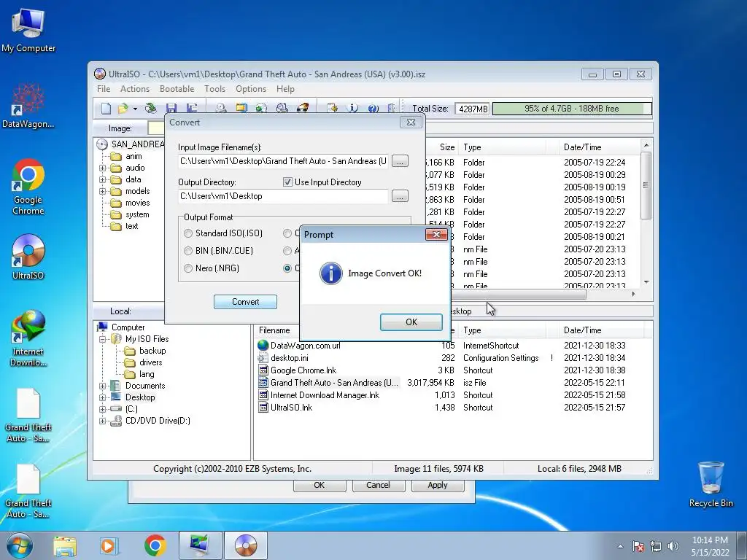Click the Help question-mark toolbar icon
This screenshot has height=560, width=747.
373,109
